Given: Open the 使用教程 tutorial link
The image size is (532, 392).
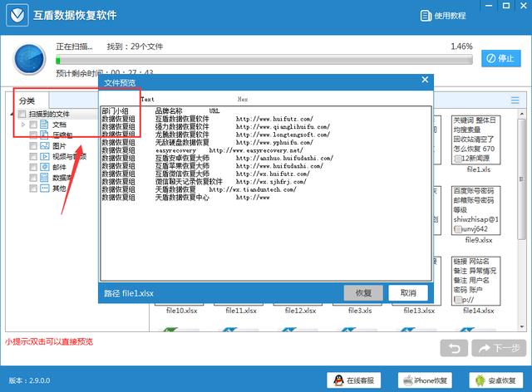Looking at the screenshot, I should tap(443, 16).
